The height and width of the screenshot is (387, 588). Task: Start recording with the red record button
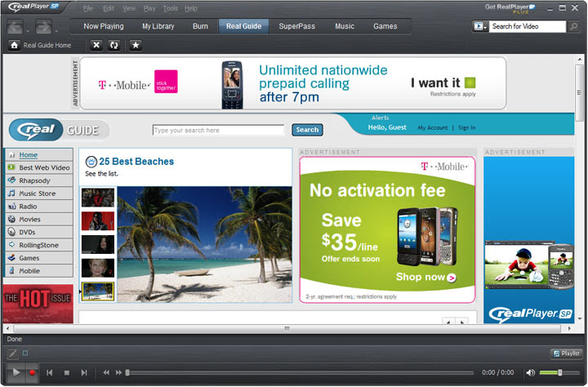pos(32,373)
